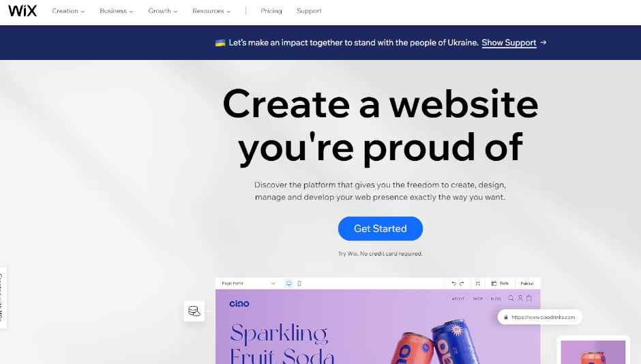
Task: Click the shopping bag icon on Ciao site
Action: point(529,299)
